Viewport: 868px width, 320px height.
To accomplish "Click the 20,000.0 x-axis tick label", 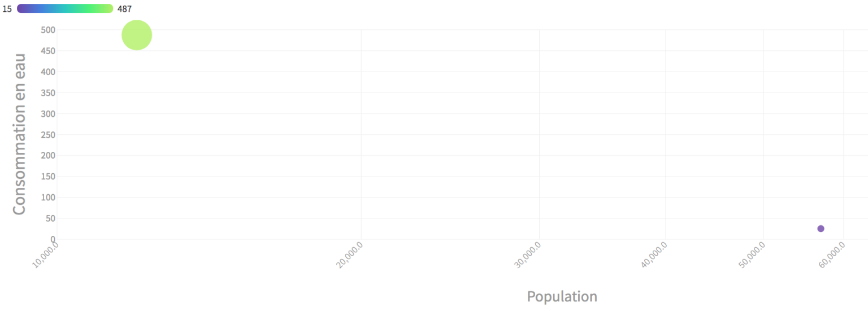I will pos(350,255).
